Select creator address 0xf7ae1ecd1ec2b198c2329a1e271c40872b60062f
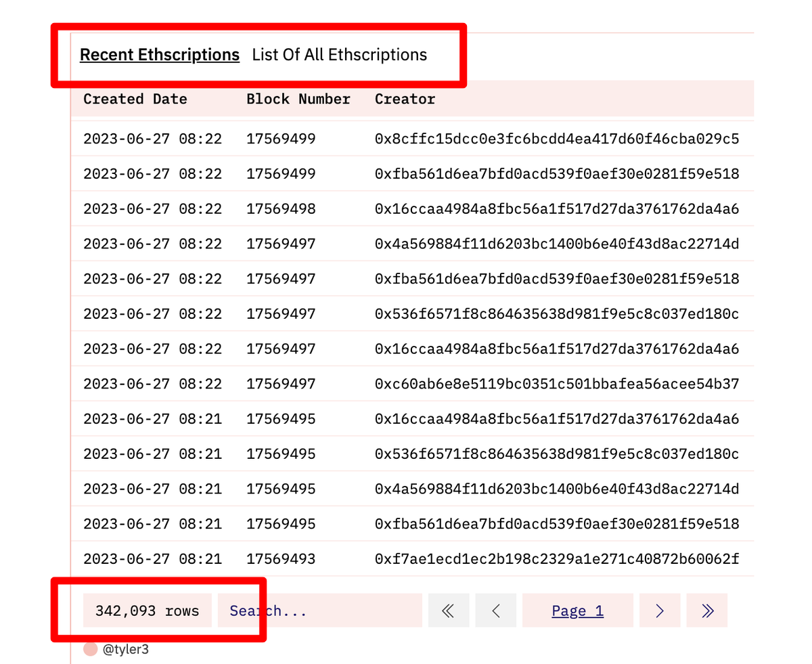The height and width of the screenshot is (664, 812). click(557, 559)
